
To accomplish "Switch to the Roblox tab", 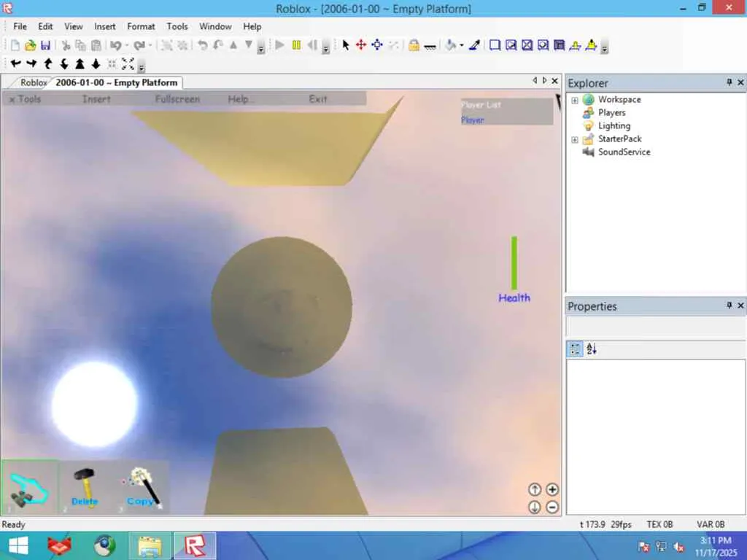I will point(34,82).
